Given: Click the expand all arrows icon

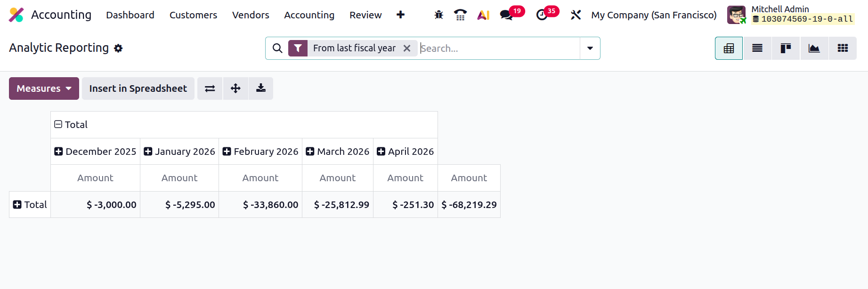Looking at the screenshot, I should coord(235,88).
